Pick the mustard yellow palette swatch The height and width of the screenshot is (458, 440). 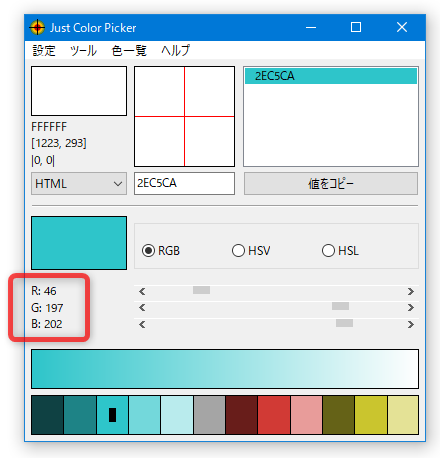coord(371,415)
